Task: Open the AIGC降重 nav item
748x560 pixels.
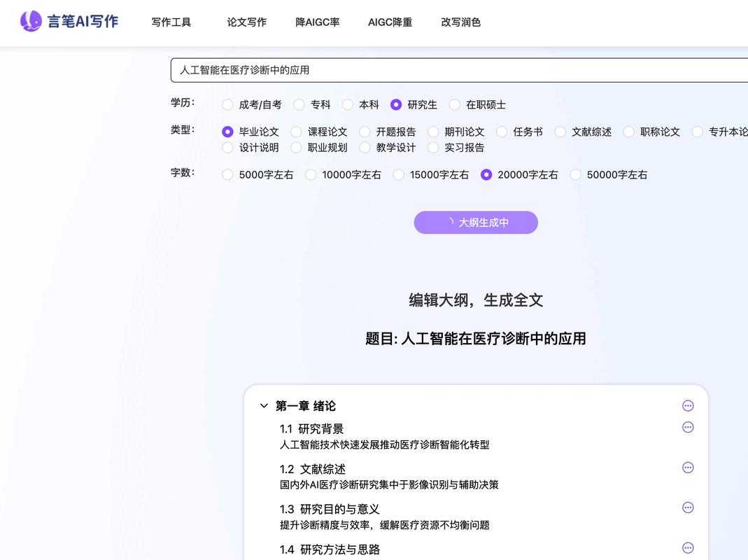Action: point(390,22)
